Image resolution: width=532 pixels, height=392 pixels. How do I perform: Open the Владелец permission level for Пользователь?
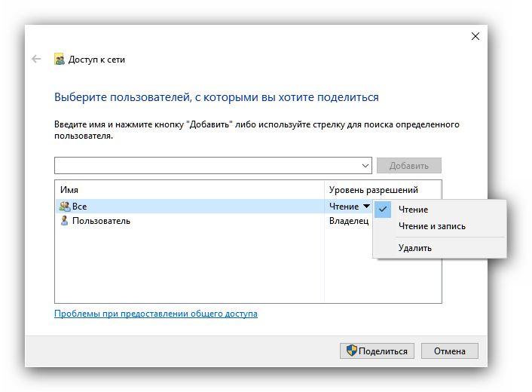tap(349, 221)
